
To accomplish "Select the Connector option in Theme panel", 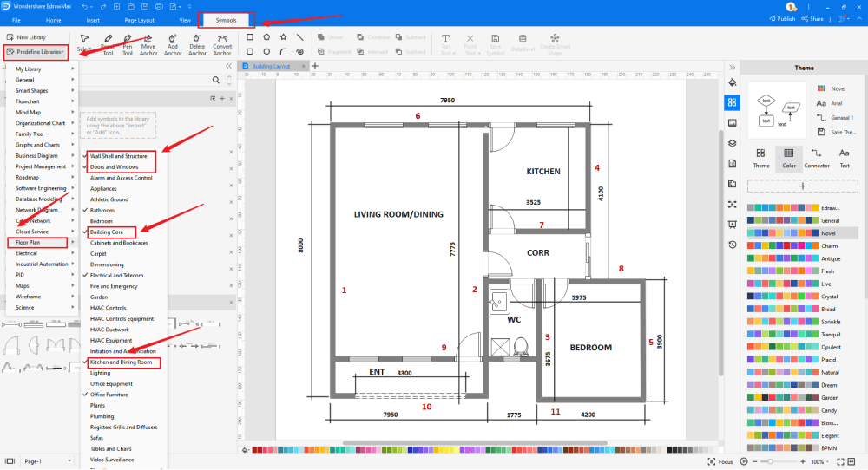I will tap(817, 158).
